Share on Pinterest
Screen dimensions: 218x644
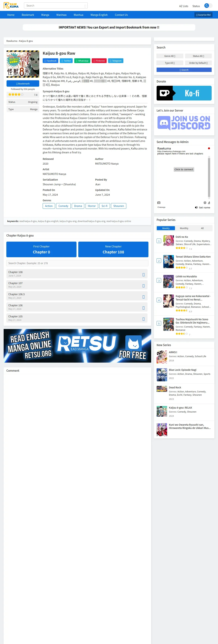pos(99,61)
